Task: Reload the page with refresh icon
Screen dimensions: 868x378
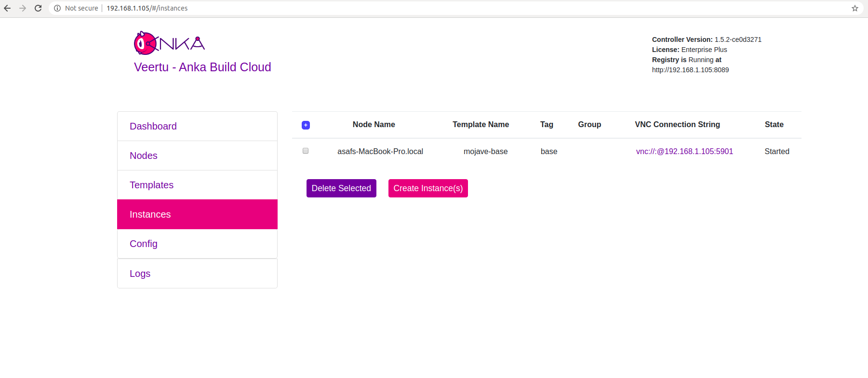Action: [38, 8]
